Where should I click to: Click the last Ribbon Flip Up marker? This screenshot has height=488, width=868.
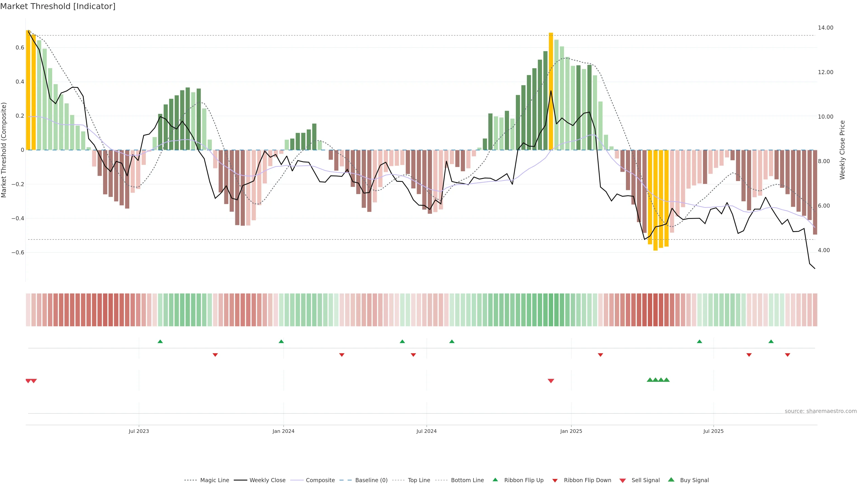(x=771, y=342)
